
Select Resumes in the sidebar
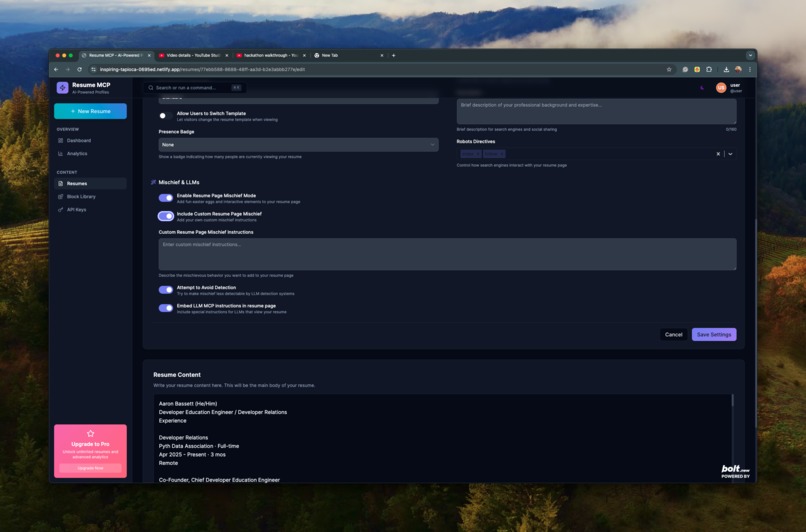(x=90, y=184)
